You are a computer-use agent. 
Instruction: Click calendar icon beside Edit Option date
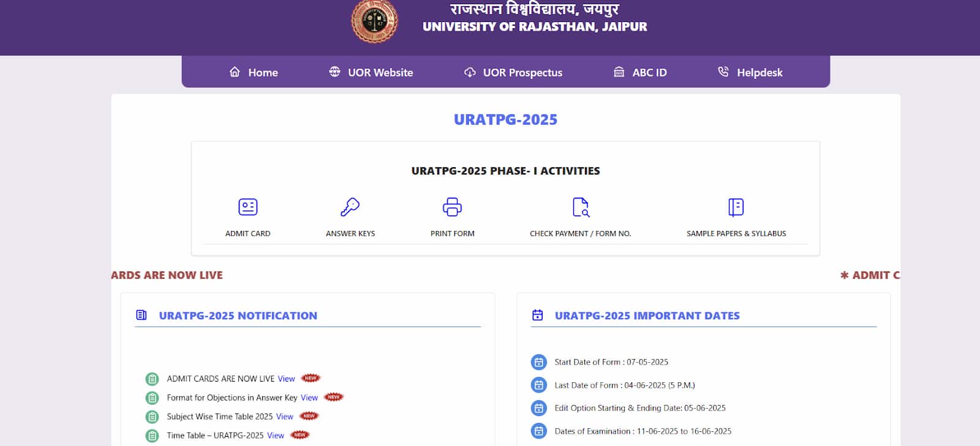point(539,408)
